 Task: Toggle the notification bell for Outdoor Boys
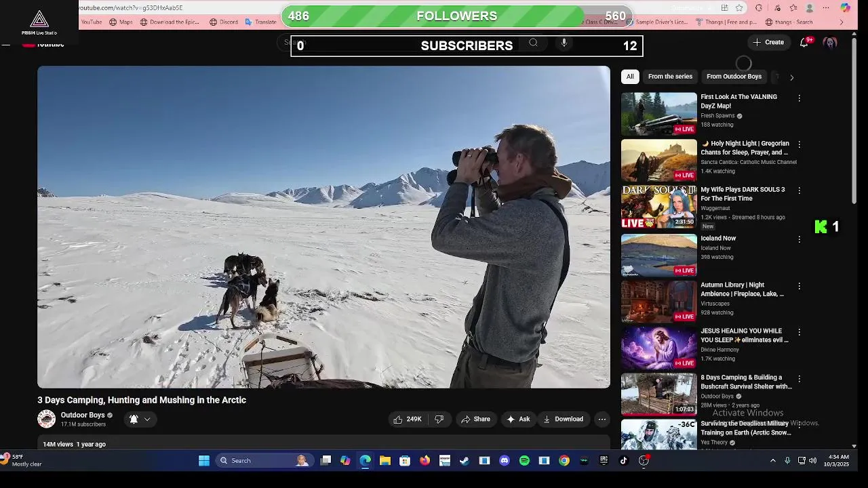tap(134, 419)
